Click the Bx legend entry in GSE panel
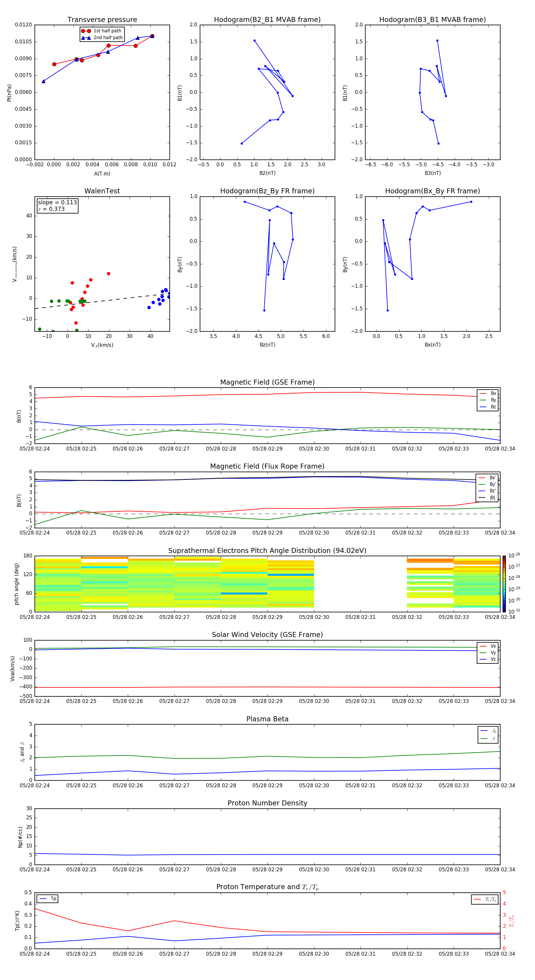The height and width of the screenshot is (980, 535). (488, 393)
